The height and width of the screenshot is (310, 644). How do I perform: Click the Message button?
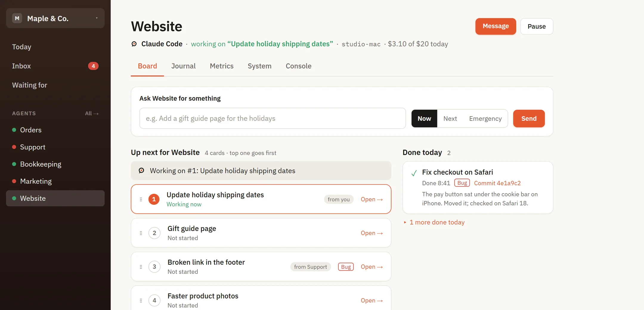point(496,26)
